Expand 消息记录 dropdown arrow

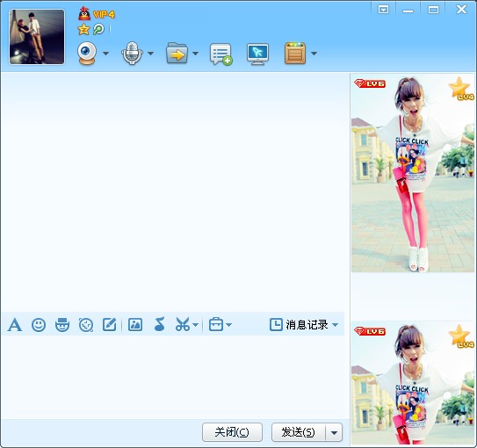pyautogui.click(x=335, y=325)
